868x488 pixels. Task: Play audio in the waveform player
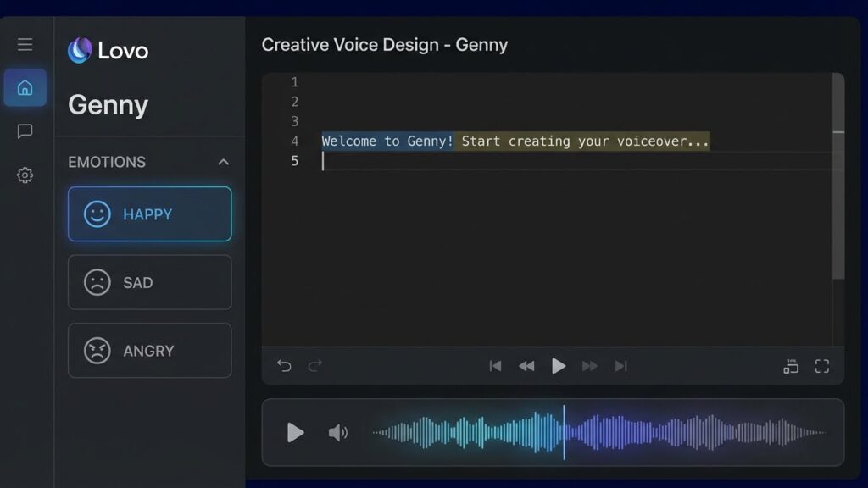click(x=295, y=432)
